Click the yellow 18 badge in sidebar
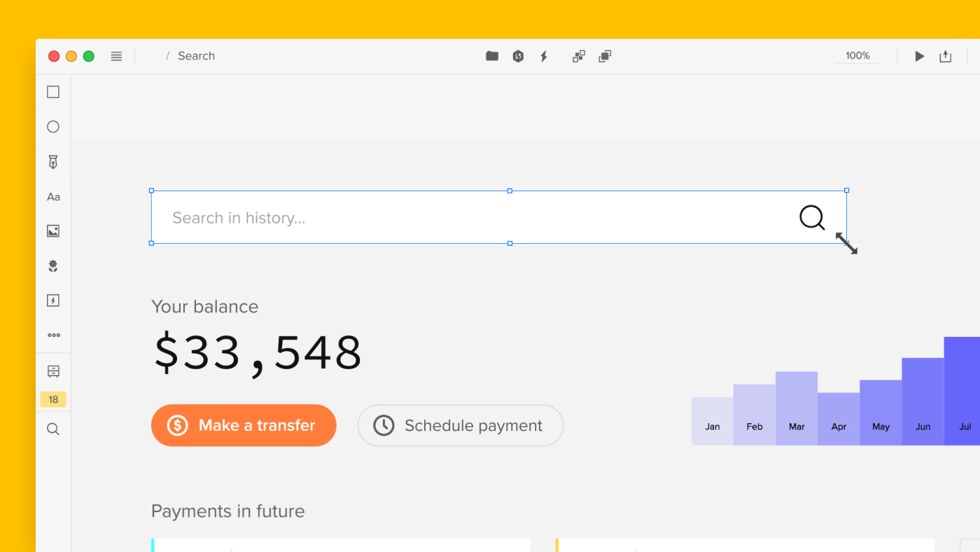This screenshot has width=980, height=552. tap(53, 399)
